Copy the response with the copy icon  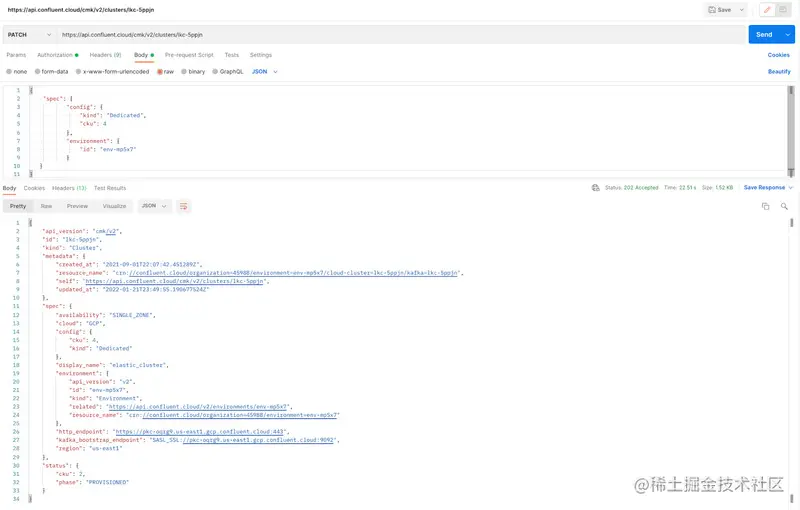(x=765, y=206)
